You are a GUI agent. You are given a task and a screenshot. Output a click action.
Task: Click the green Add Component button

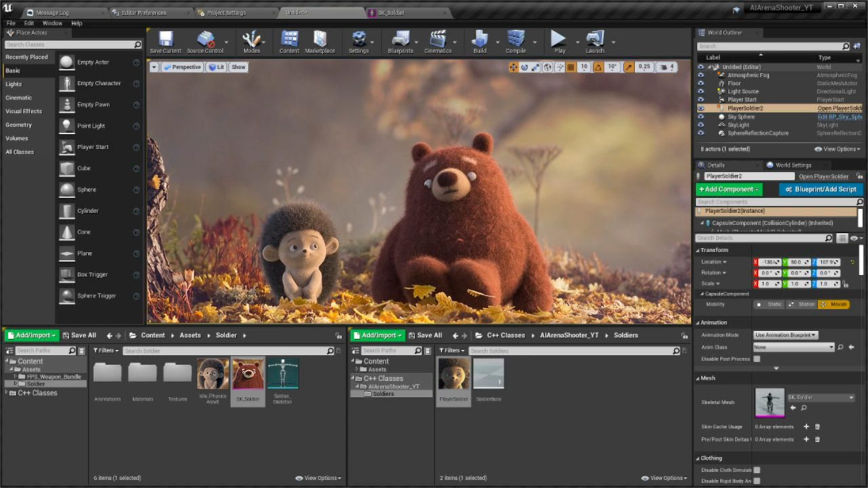(x=729, y=189)
